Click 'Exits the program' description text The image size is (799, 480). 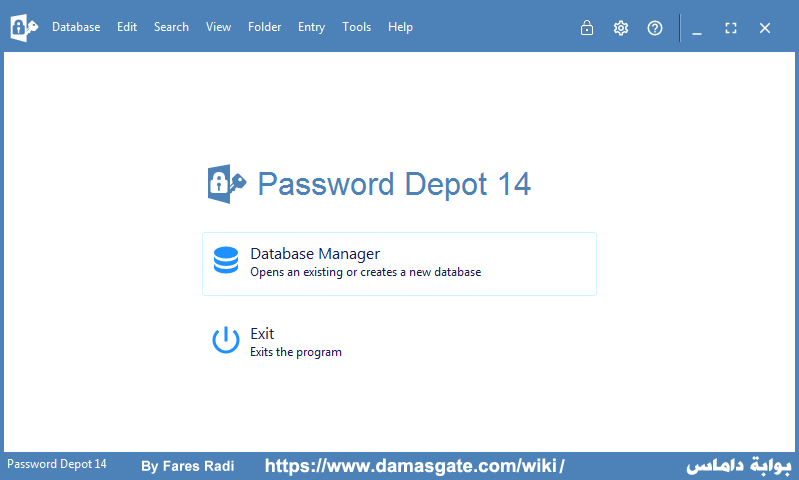[296, 352]
